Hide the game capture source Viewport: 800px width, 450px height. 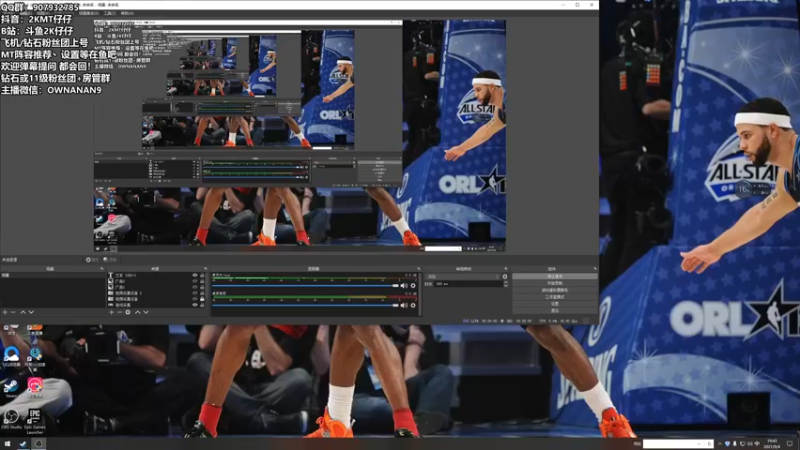[194, 305]
